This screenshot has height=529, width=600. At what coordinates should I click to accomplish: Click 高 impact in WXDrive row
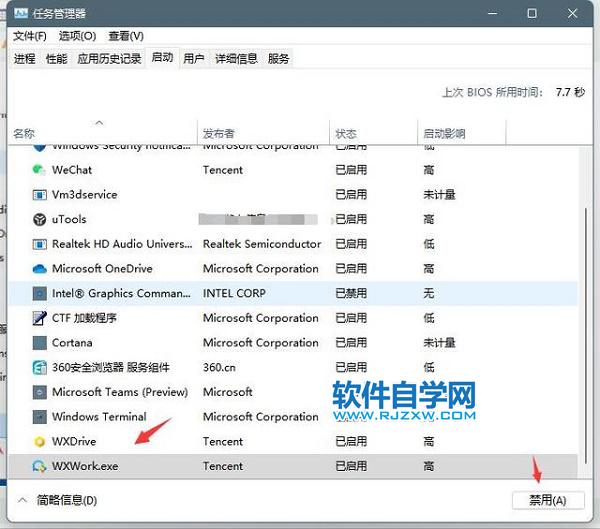coord(429,441)
